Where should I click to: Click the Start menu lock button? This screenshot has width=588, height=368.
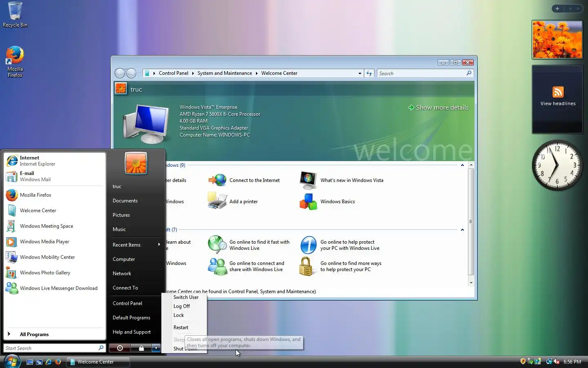(141, 348)
